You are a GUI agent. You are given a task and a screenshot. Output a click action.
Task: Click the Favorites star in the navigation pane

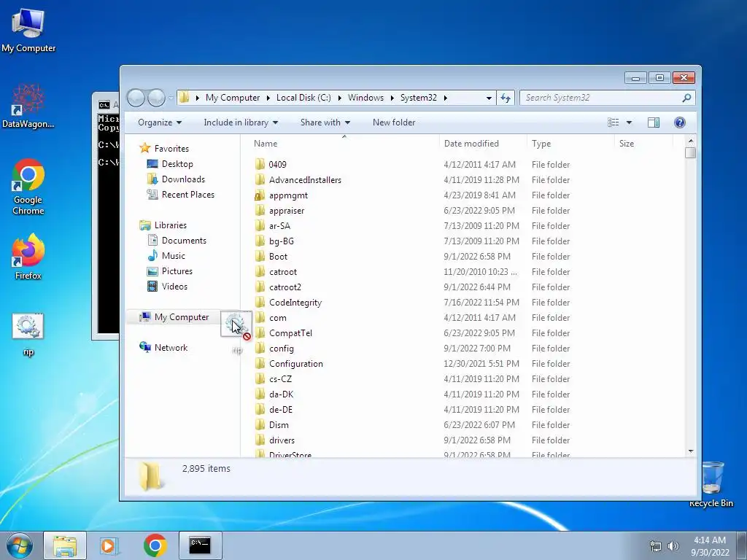click(x=145, y=148)
